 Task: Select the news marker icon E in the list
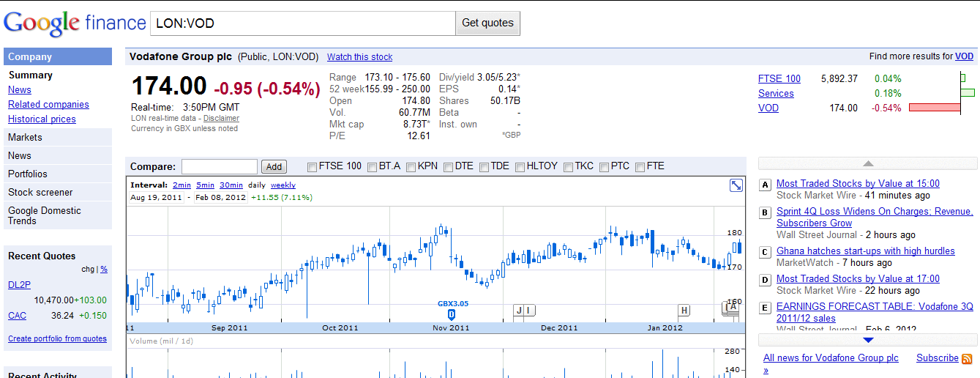click(x=766, y=308)
